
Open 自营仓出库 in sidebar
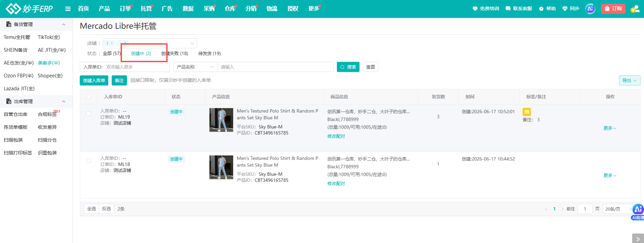pyautogui.click(x=16, y=114)
